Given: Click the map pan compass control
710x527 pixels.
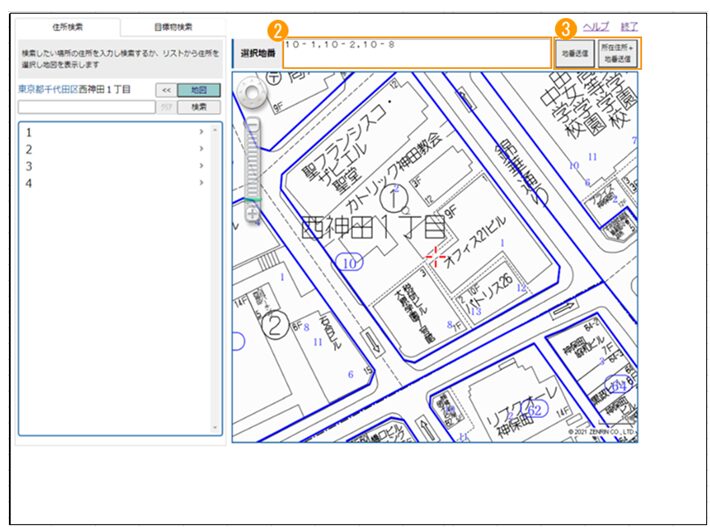Looking at the screenshot, I should [x=252, y=93].
